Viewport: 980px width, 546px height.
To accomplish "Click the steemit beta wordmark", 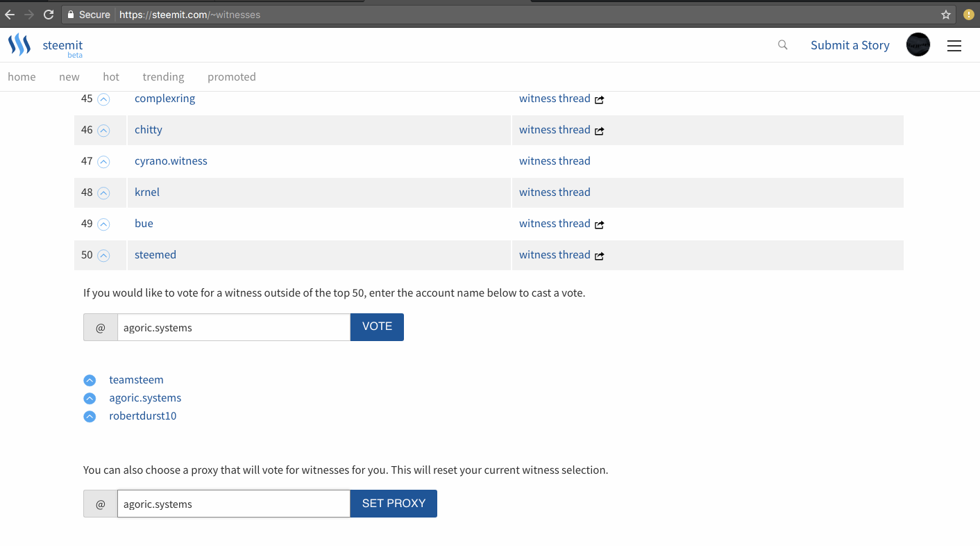I will pyautogui.click(x=62, y=48).
